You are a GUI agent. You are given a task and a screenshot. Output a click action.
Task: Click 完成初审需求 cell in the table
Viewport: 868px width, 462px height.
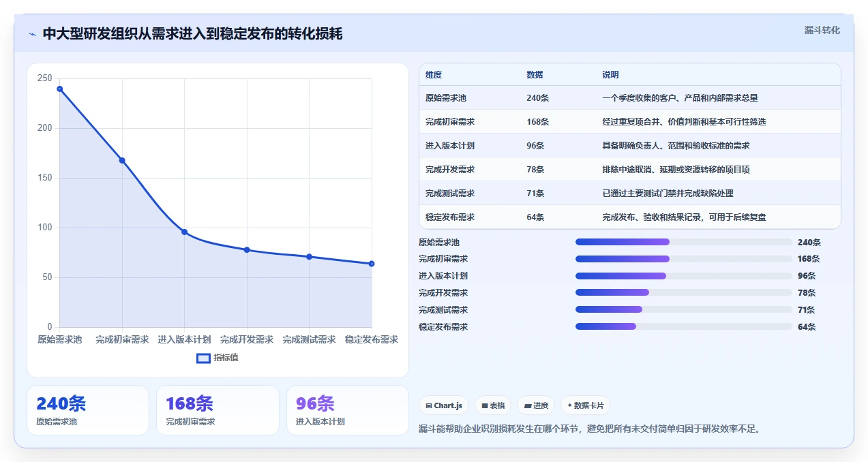(x=450, y=122)
